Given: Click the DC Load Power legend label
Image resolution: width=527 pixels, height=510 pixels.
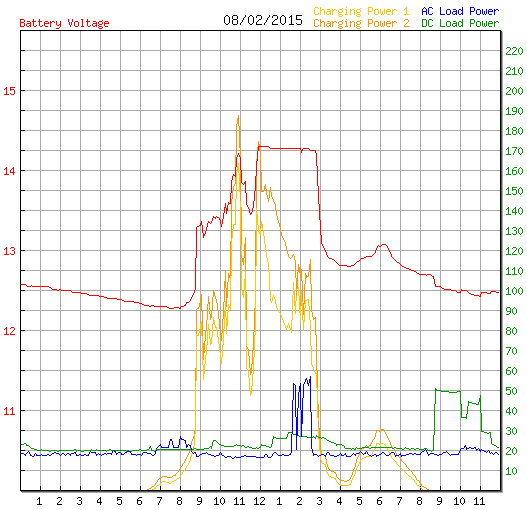Looking at the screenshot, I should (x=460, y=23).
